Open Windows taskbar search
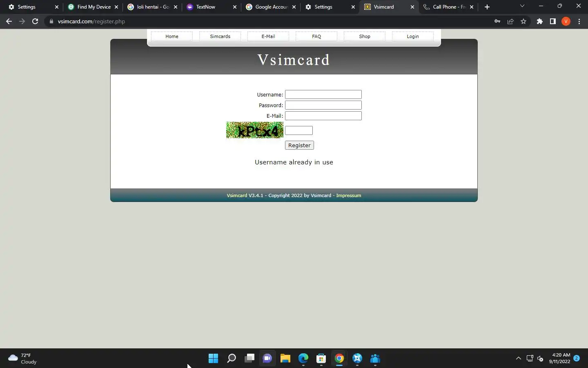 232,359
